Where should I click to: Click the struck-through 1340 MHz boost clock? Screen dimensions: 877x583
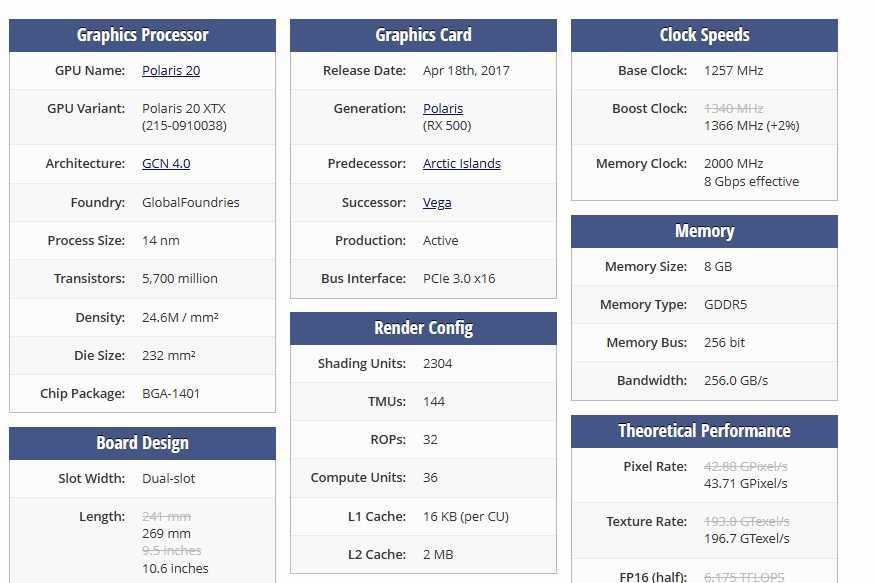[733, 108]
